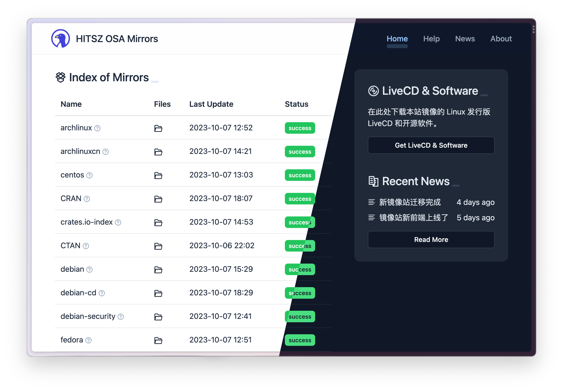
Task: Click the Get LiveCD & Software button
Action: click(431, 145)
